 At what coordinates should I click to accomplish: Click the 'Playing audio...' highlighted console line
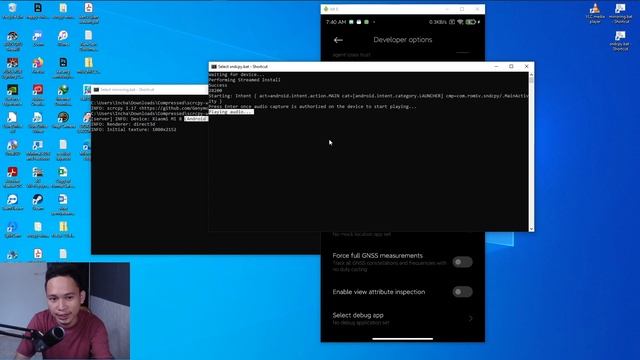coord(231,112)
